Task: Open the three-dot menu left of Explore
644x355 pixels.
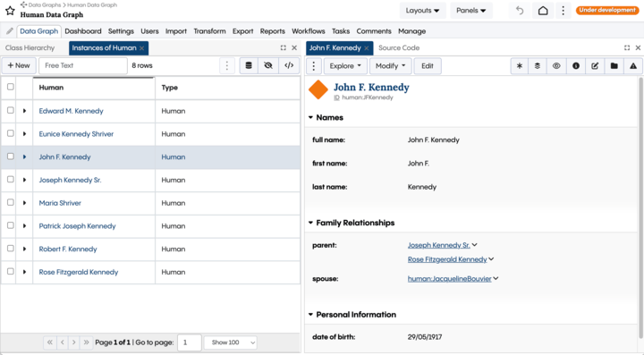Action: click(x=314, y=65)
